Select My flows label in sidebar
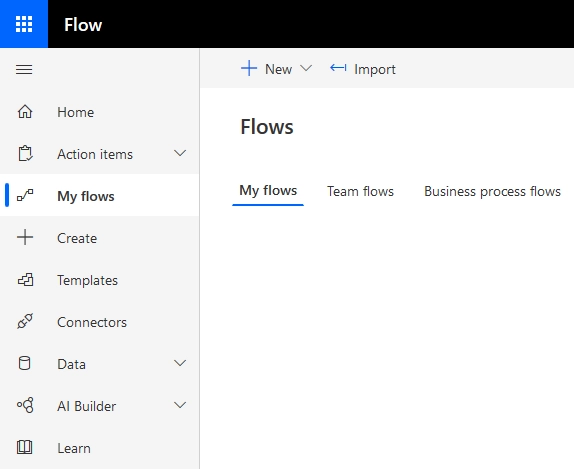574x469 pixels. tap(86, 196)
